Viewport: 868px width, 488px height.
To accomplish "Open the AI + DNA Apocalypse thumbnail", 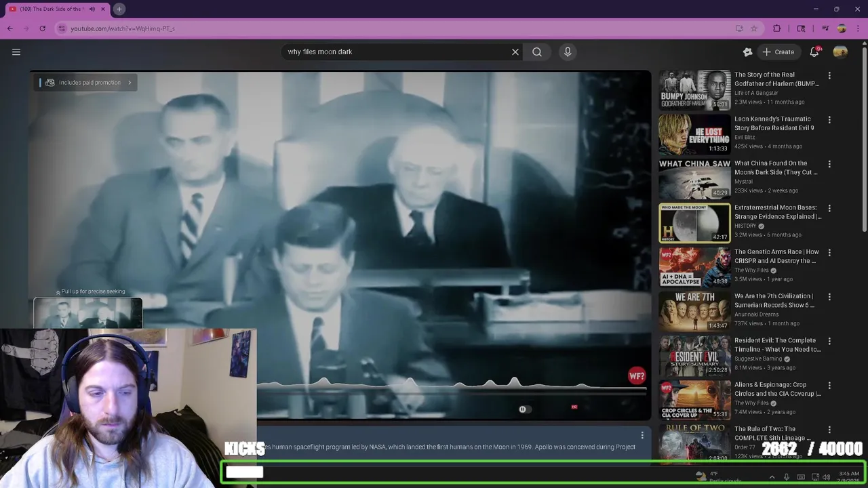I will (694, 267).
